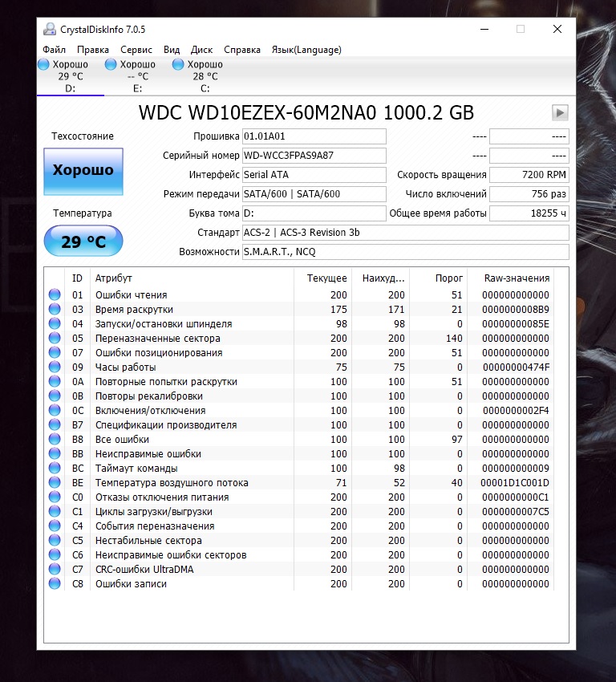Click the Порог column header

(x=438, y=278)
